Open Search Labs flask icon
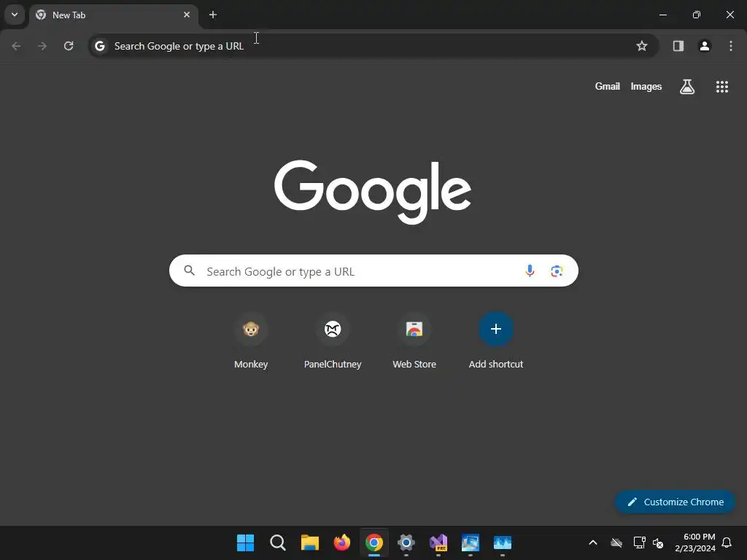This screenshot has width=747, height=560. coord(687,86)
